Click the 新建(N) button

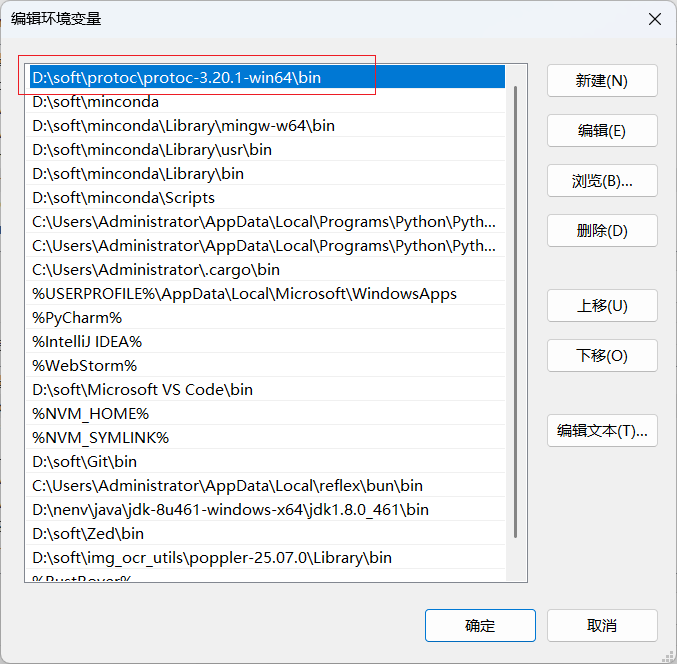coord(602,81)
